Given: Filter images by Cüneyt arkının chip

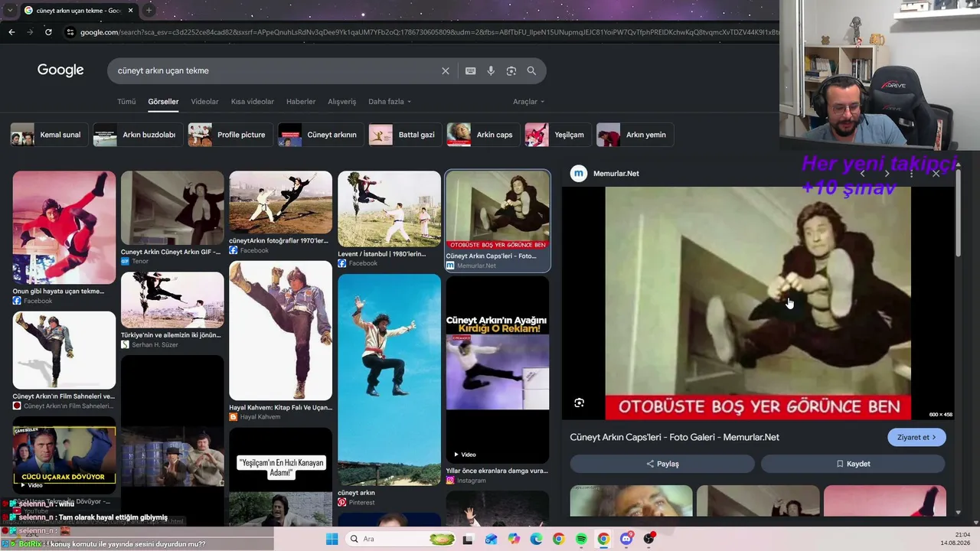Looking at the screenshot, I should 321,135.
